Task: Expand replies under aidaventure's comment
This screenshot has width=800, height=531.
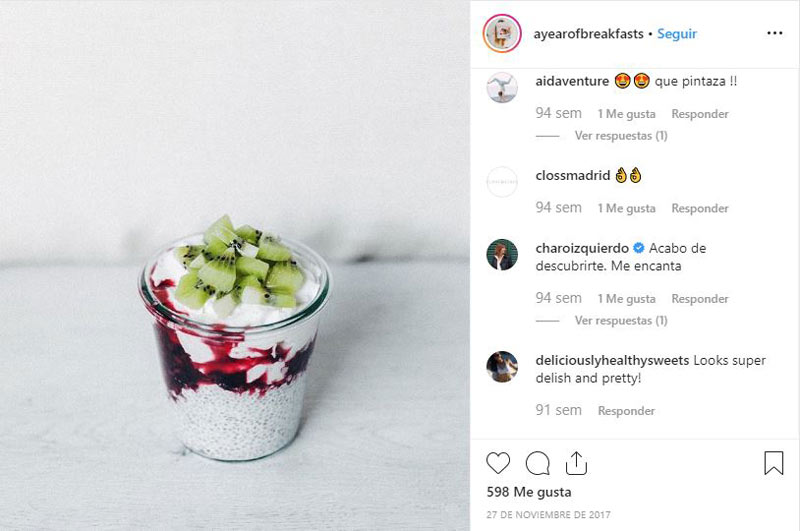Action: [x=621, y=136]
